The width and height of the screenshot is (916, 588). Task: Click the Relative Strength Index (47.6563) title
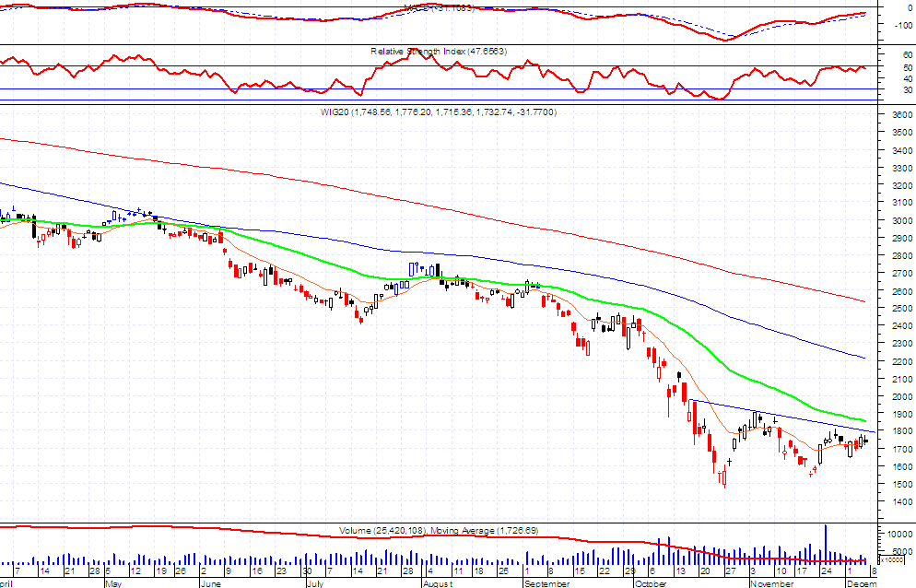click(438, 52)
